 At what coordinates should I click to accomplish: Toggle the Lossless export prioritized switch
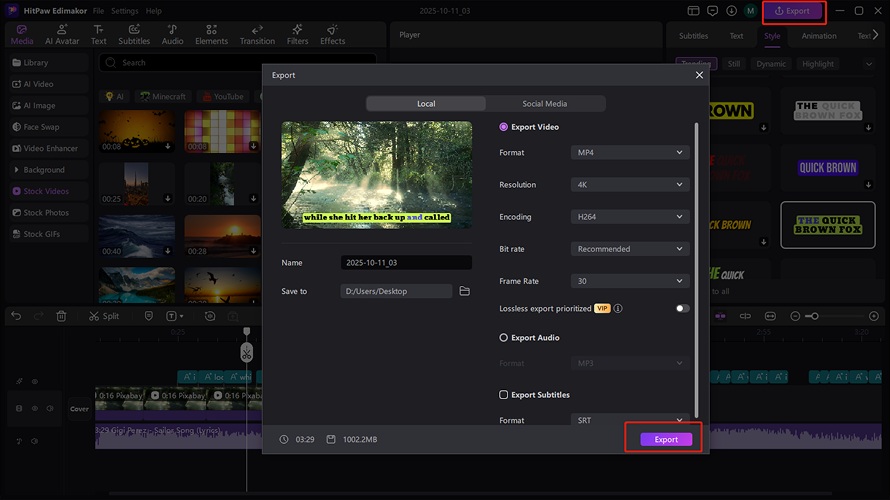click(x=682, y=308)
